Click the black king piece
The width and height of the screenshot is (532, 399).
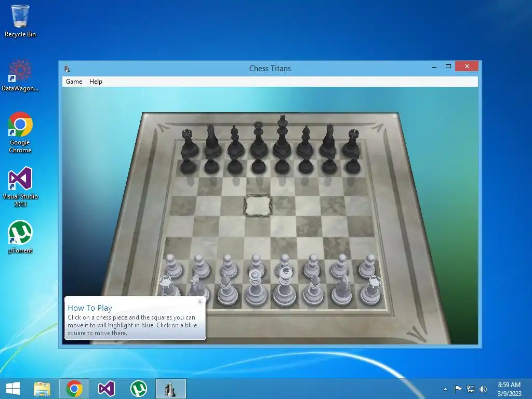pos(282,137)
